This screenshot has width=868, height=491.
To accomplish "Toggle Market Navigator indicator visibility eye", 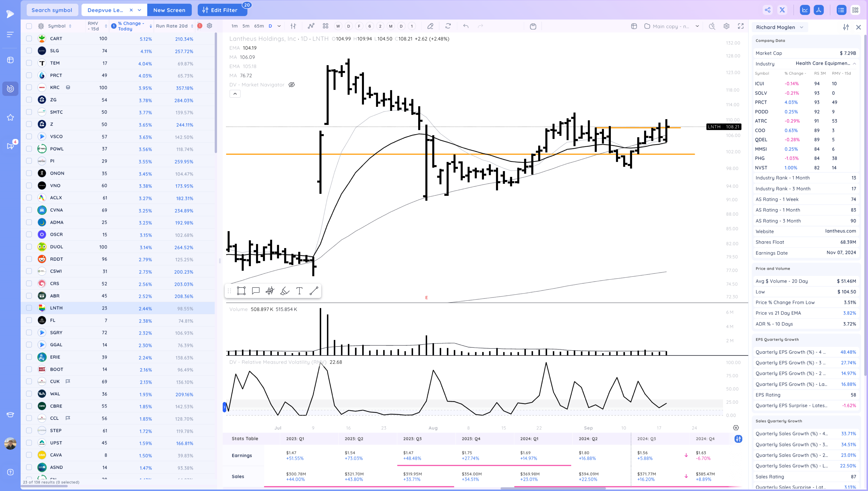I will coord(292,85).
